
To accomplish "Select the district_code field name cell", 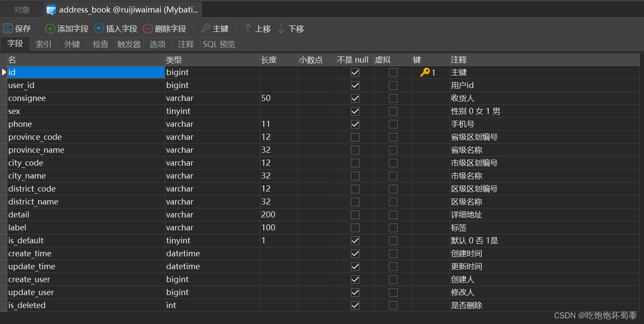I will click(x=86, y=189).
